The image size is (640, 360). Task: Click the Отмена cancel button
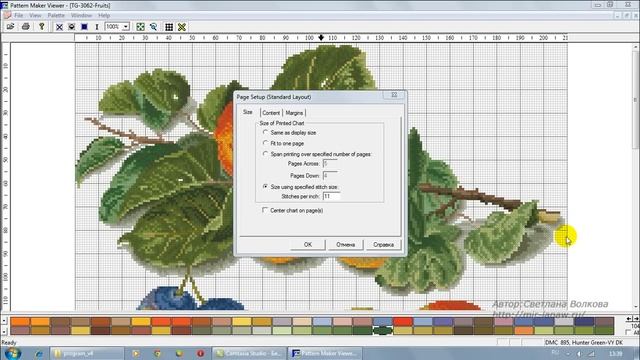[x=345, y=244]
